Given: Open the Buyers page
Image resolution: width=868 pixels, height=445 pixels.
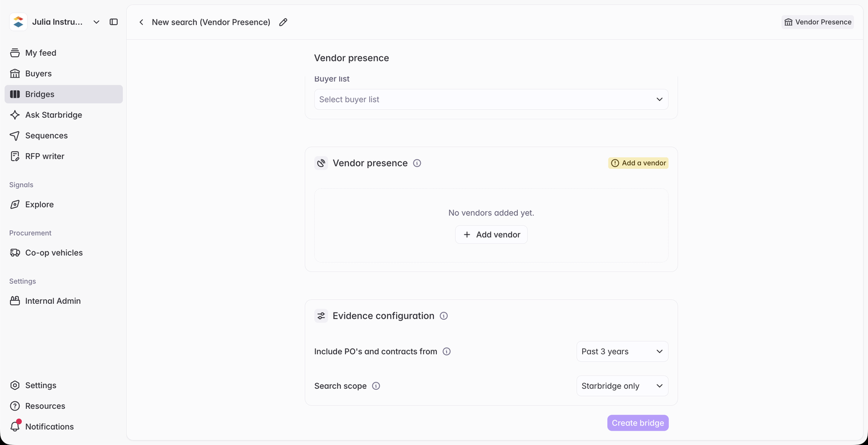Looking at the screenshot, I should (x=64, y=73).
